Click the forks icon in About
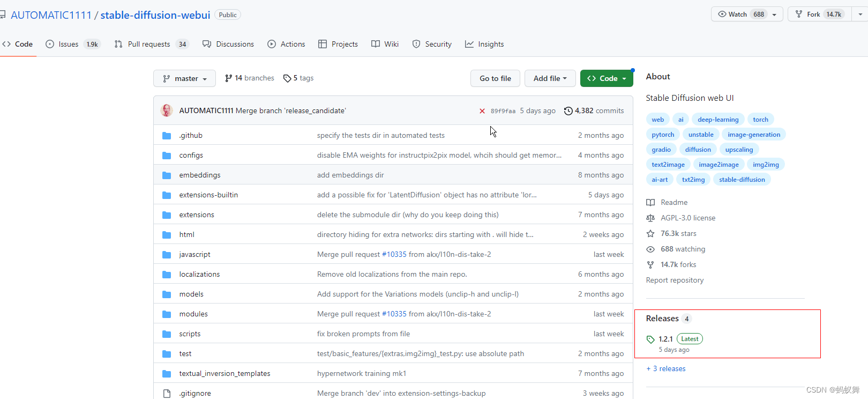 tap(650, 265)
